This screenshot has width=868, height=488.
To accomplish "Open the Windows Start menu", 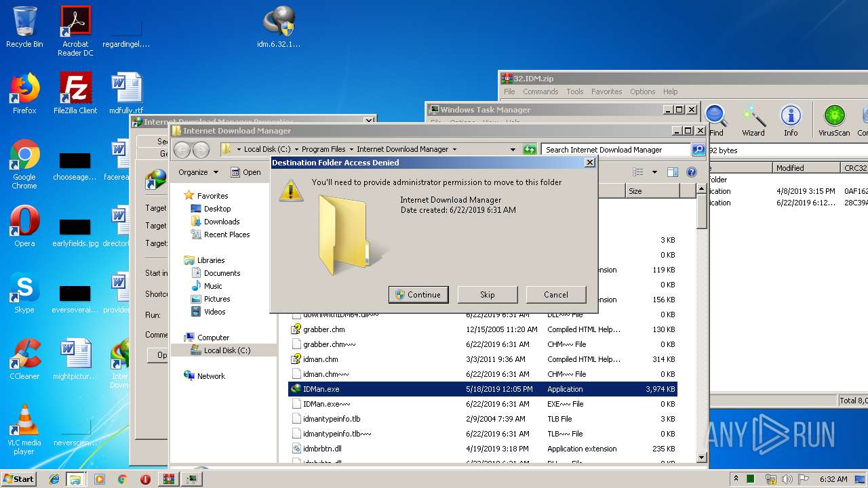I will pos(18,479).
